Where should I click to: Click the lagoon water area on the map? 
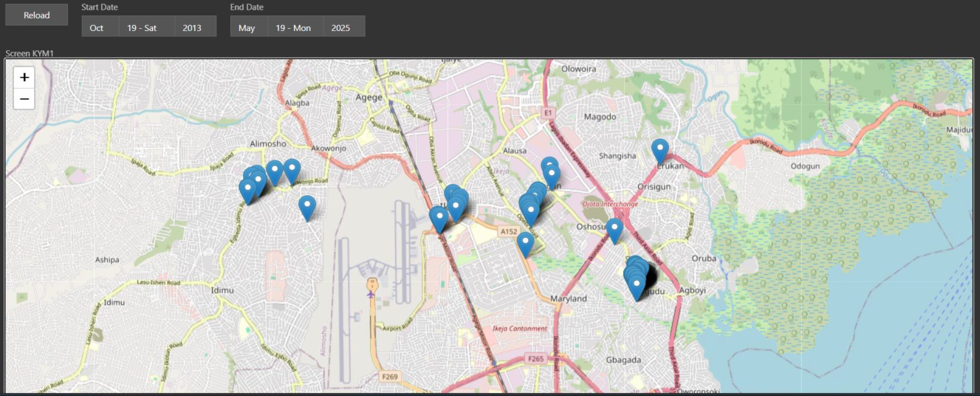(849, 325)
